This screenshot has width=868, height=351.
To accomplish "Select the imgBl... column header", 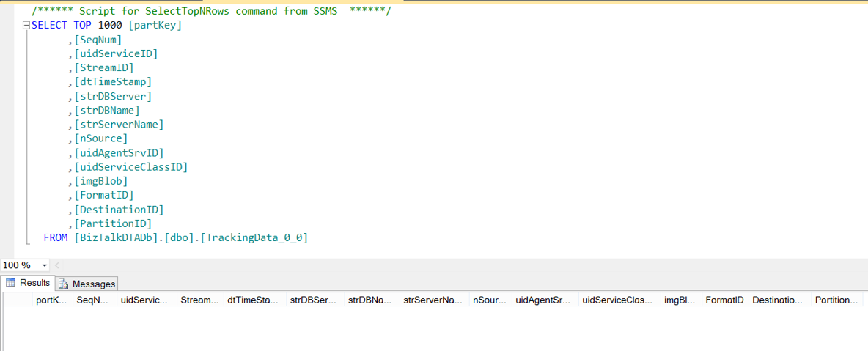I will click(x=682, y=300).
